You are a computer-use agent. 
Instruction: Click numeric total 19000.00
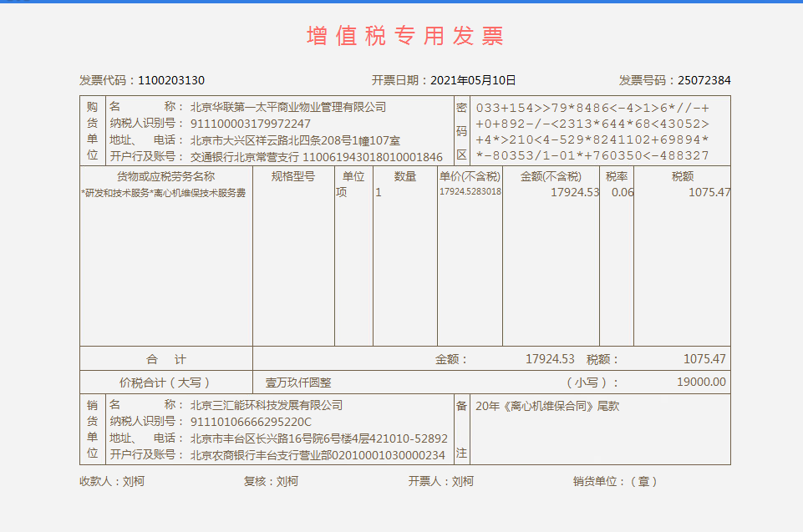pyautogui.click(x=701, y=382)
